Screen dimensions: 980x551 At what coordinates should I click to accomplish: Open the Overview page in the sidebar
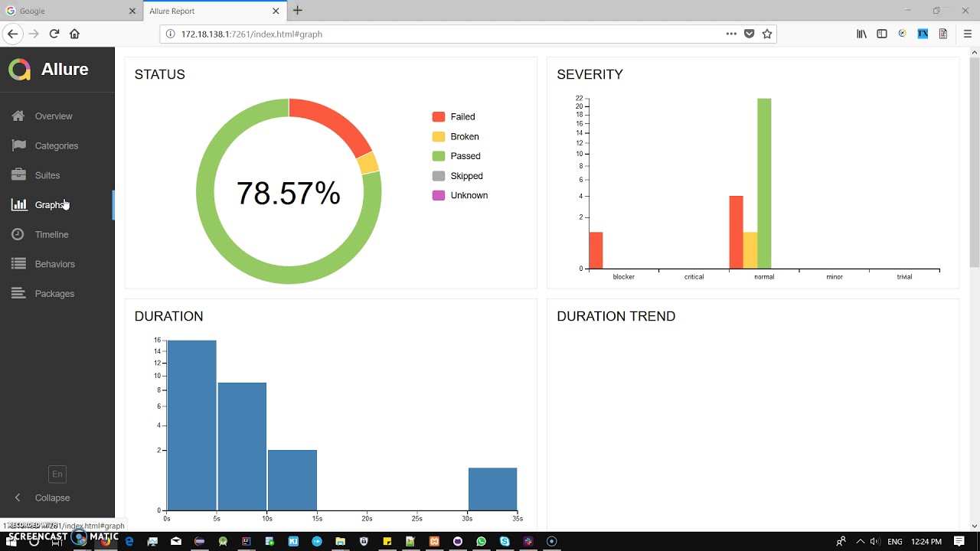tap(54, 116)
